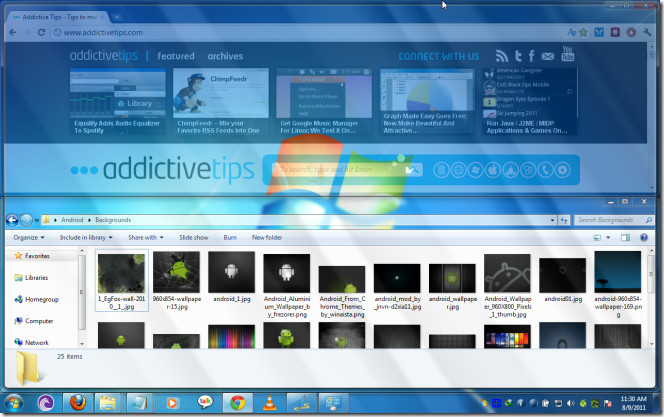Open Explorer help with the question mark icon
Image resolution: width=664 pixels, height=417 pixels.
pyautogui.click(x=644, y=237)
